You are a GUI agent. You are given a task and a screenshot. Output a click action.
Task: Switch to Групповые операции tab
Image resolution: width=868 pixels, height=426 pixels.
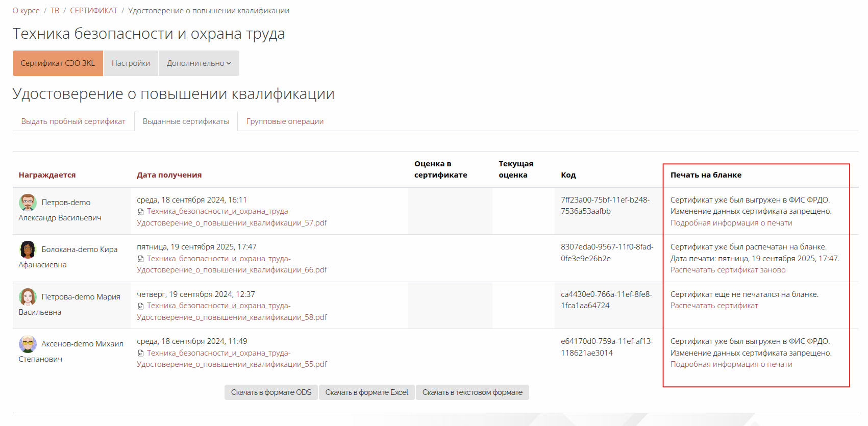[x=285, y=121]
